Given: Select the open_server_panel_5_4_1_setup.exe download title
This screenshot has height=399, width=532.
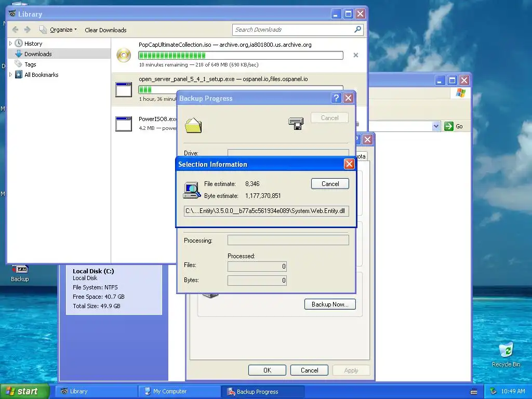Looking at the screenshot, I should pos(187,79).
